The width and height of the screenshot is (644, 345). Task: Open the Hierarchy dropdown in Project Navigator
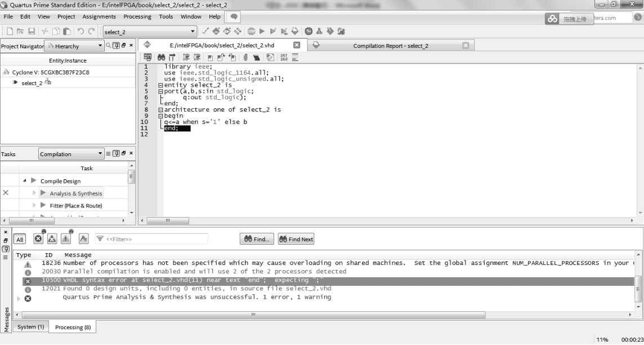74,46
